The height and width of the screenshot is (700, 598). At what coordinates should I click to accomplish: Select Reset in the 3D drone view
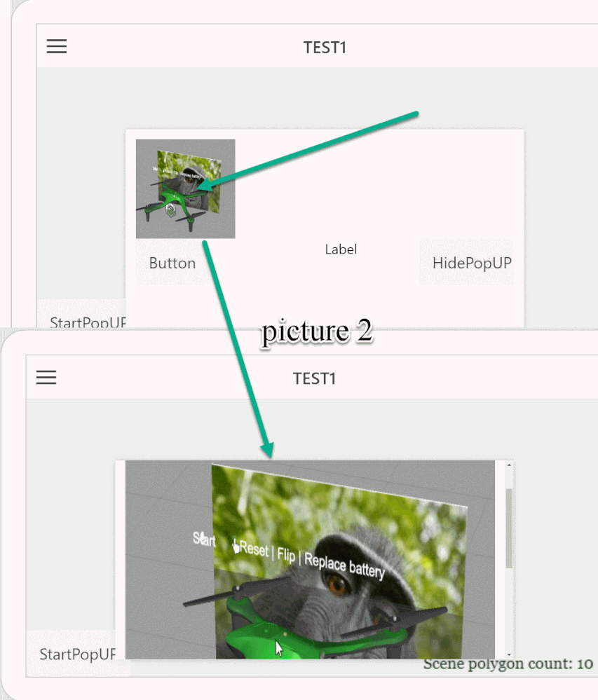click(253, 549)
